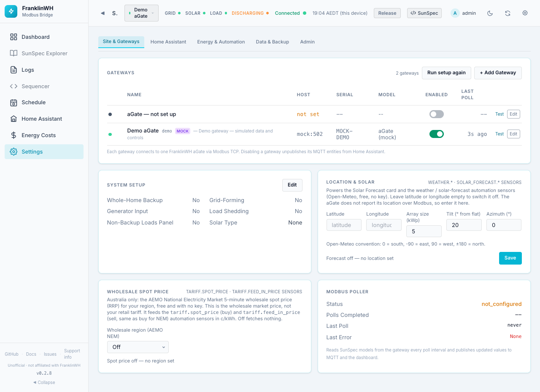Click the Energy Costs dollar icon

pos(13,135)
